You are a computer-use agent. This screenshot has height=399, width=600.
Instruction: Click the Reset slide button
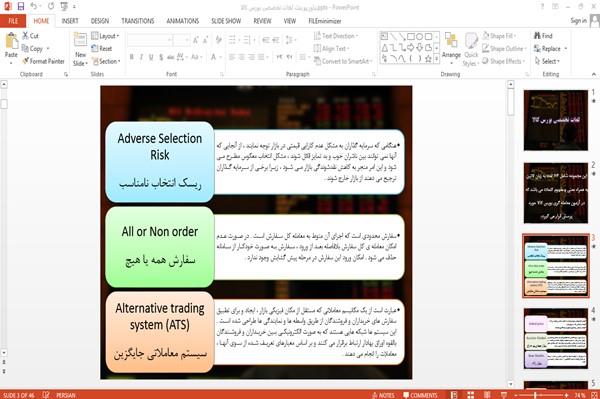pos(102,49)
